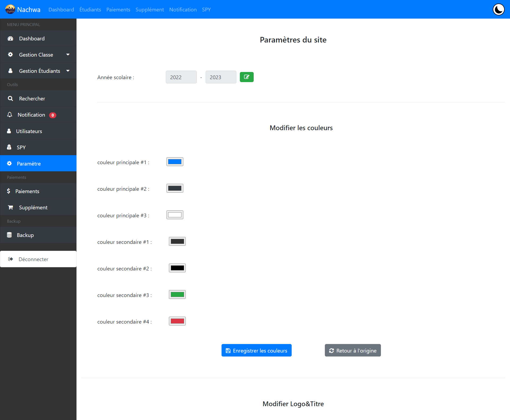Click the SPY agent icon in sidebar
Screen dimensions: 510x420
click(9, 147)
